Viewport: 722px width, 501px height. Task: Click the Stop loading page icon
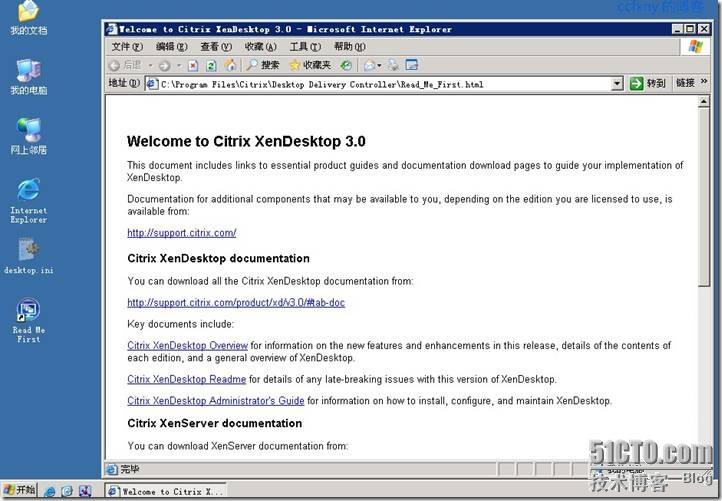[193, 66]
